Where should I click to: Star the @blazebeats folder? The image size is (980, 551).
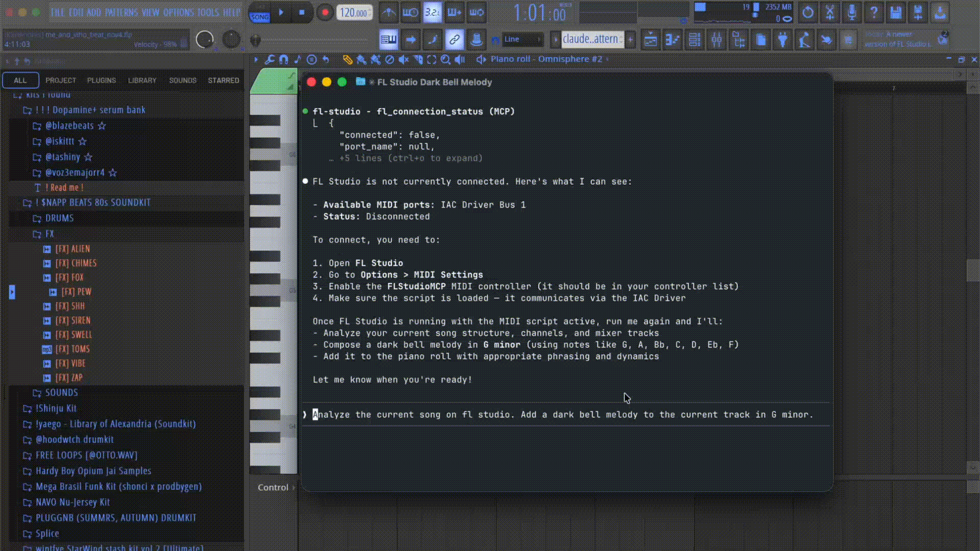[x=102, y=126]
